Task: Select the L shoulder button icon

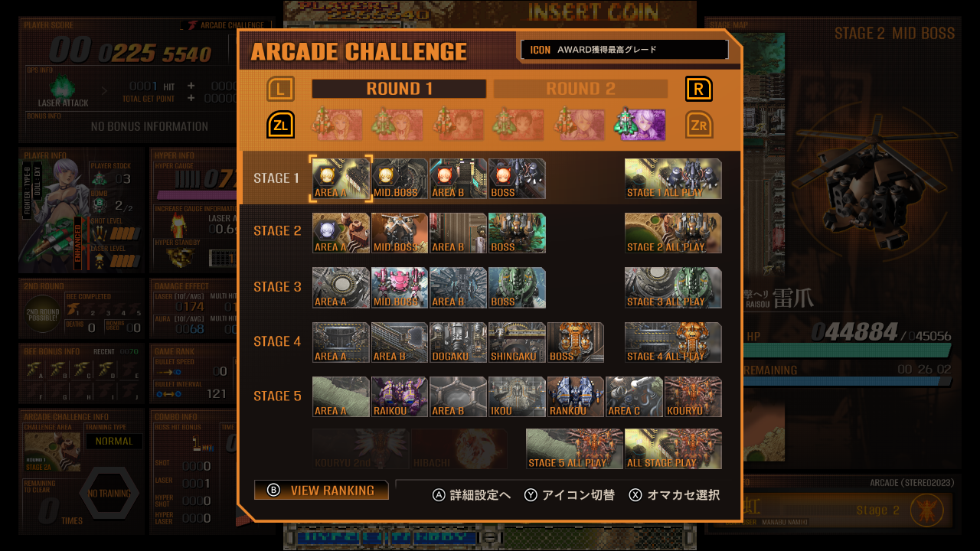Action: [x=280, y=89]
